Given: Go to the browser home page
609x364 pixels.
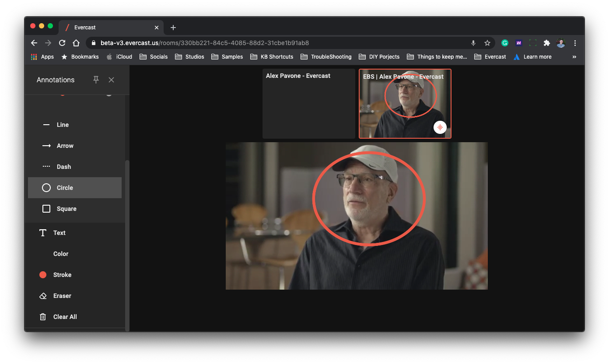Looking at the screenshot, I should pos(76,43).
